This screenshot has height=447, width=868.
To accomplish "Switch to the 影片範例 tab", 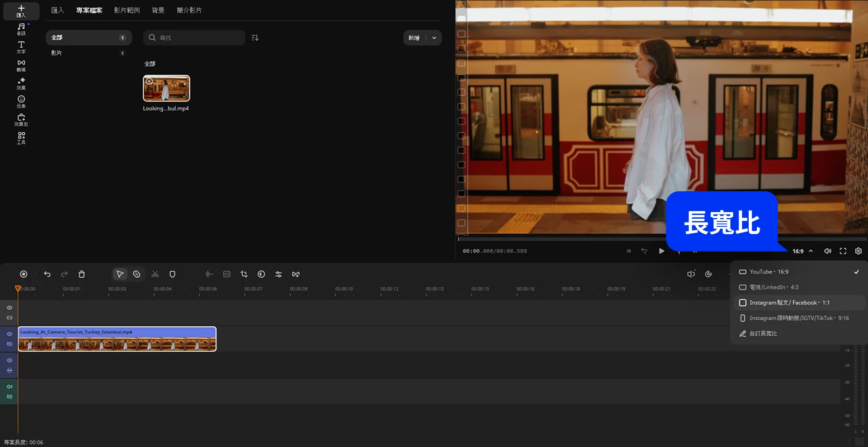I will 127,10.
